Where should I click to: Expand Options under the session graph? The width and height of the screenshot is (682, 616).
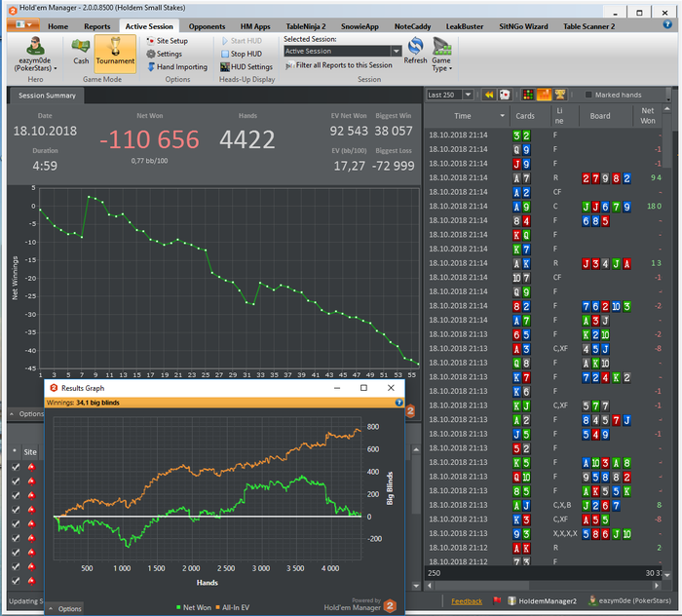coord(26,413)
